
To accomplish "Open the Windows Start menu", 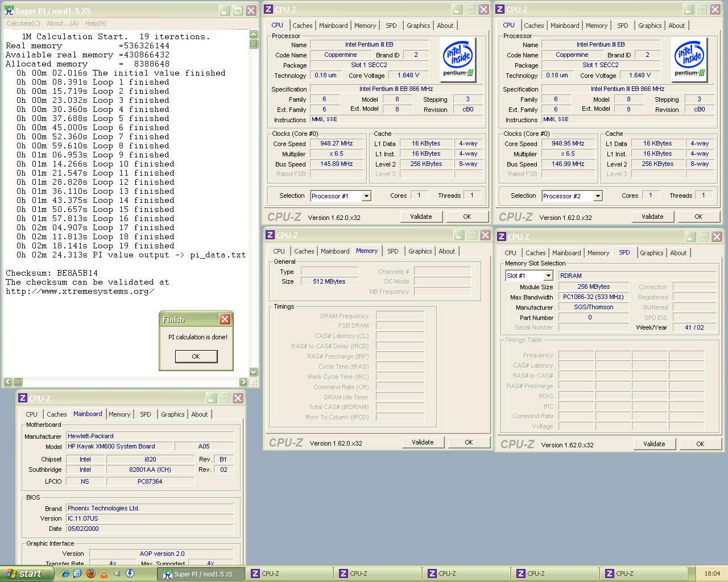I will [27, 573].
